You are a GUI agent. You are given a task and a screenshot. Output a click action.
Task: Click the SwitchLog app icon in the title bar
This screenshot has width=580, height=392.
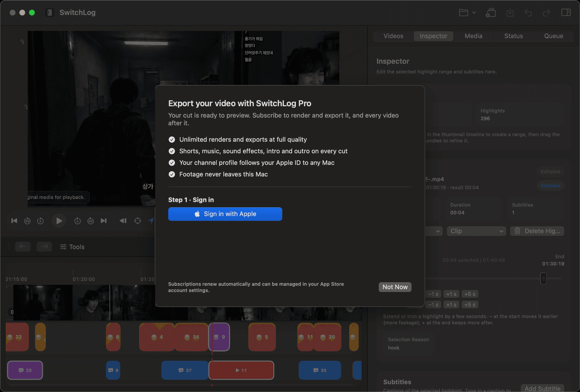pos(50,13)
